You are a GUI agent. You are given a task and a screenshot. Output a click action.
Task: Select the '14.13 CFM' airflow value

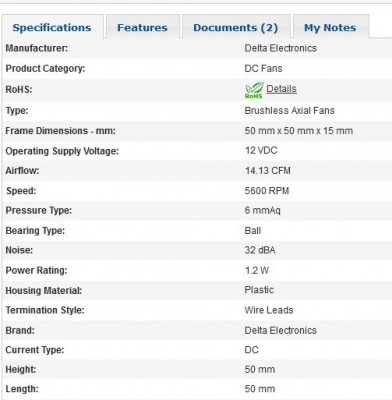click(268, 171)
